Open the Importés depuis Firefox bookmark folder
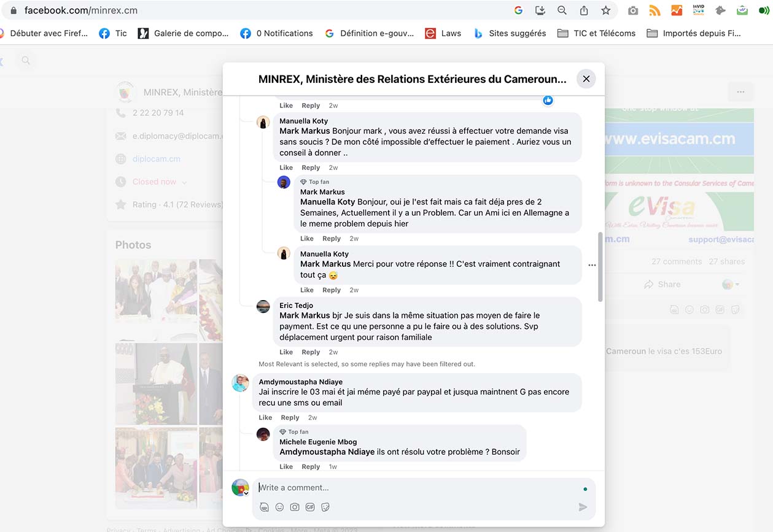The image size is (773, 532). [x=694, y=33]
